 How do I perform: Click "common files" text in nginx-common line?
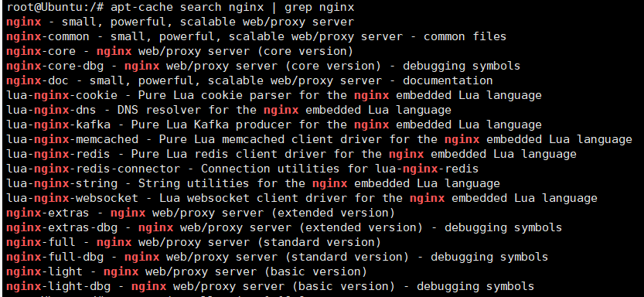click(465, 36)
